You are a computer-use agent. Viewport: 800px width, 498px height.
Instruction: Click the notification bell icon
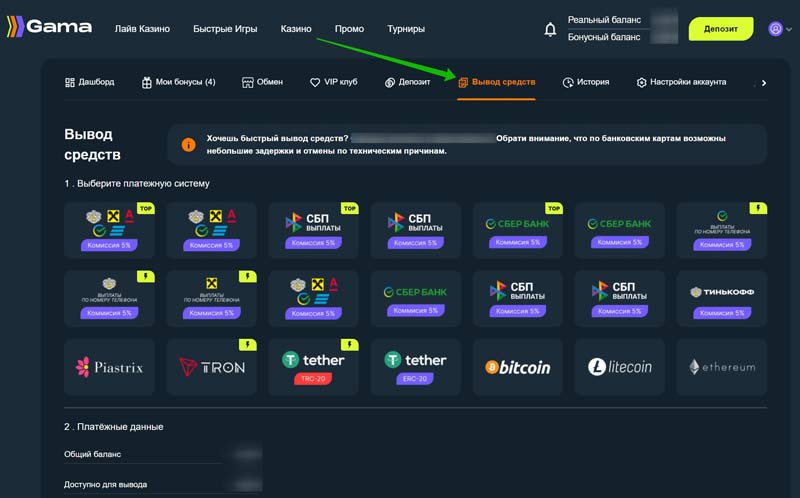(x=550, y=29)
